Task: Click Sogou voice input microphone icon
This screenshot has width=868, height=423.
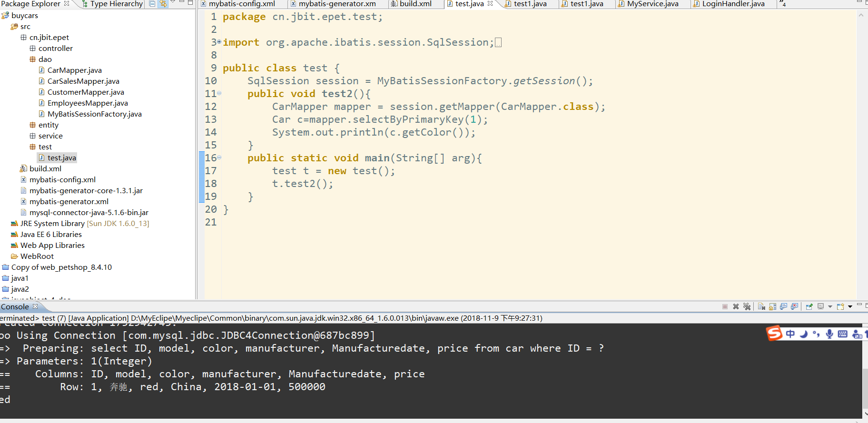Action: tap(829, 334)
